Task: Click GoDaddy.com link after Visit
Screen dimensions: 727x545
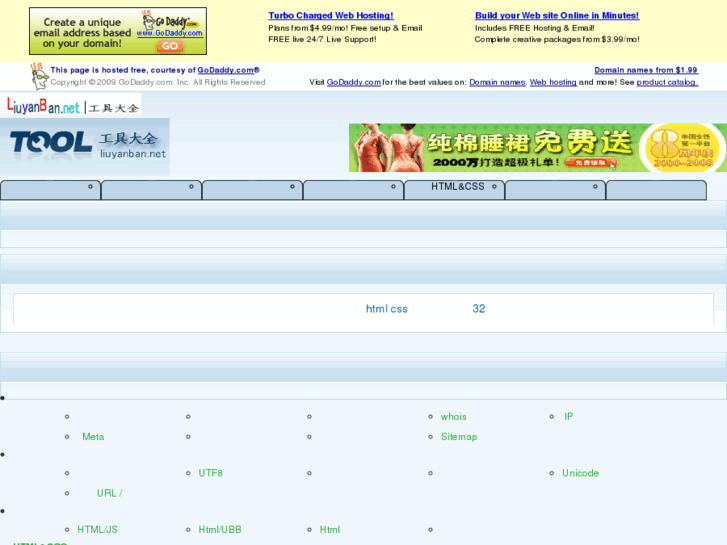Action: [354, 82]
